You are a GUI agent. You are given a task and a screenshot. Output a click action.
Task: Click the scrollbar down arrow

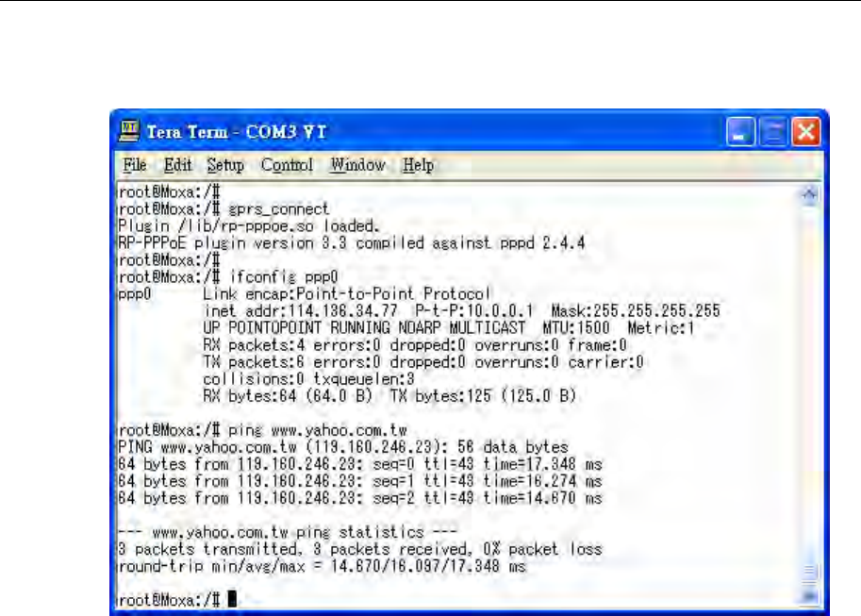click(x=809, y=595)
